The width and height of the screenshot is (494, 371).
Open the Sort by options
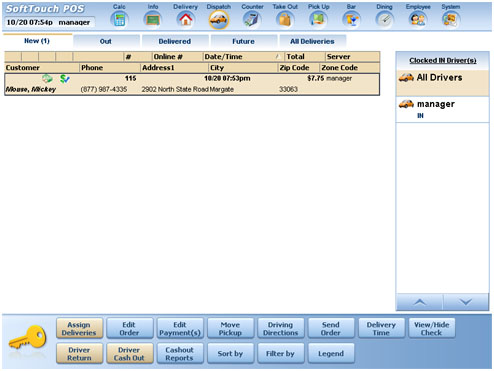coord(230,353)
